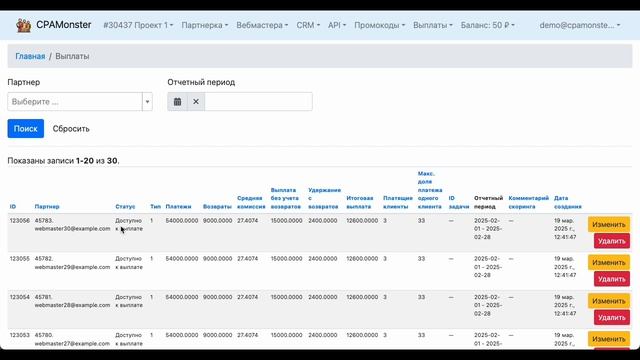640x360 pixels.
Task: Sort by Возвраты column header
Action: (x=217, y=207)
